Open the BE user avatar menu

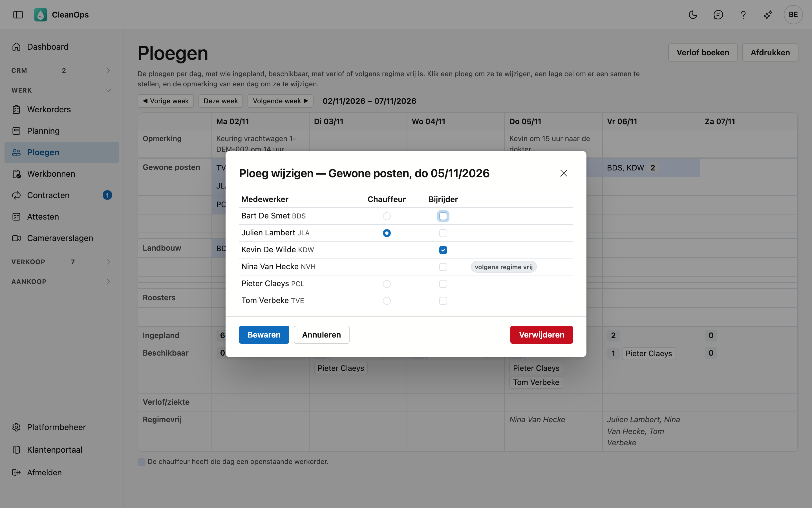tap(793, 15)
